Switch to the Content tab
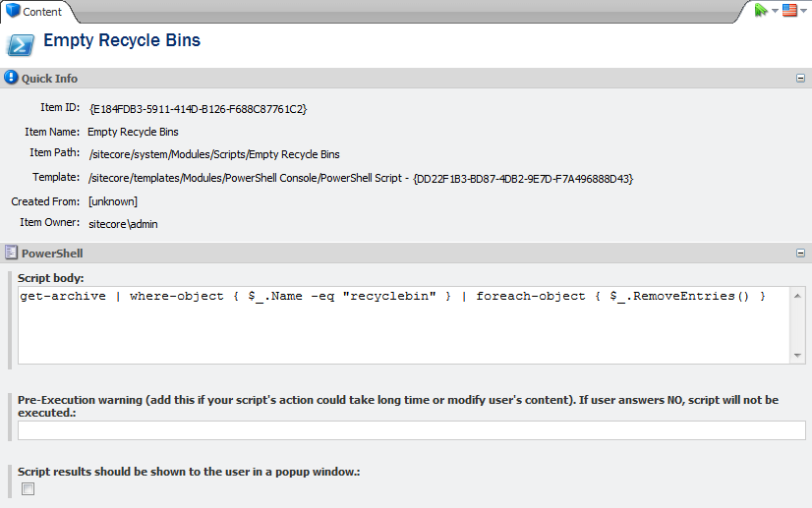Screen dimensions: 812x508 pyautogui.click(x=41, y=12)
